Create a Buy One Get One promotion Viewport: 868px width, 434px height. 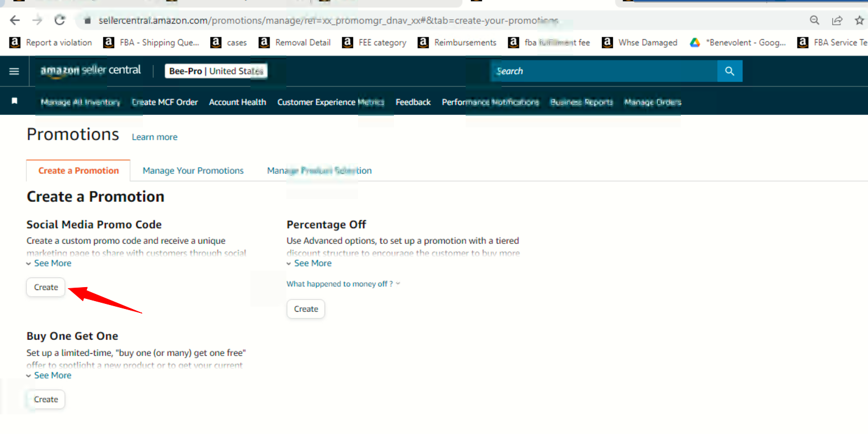pos(46,399)
